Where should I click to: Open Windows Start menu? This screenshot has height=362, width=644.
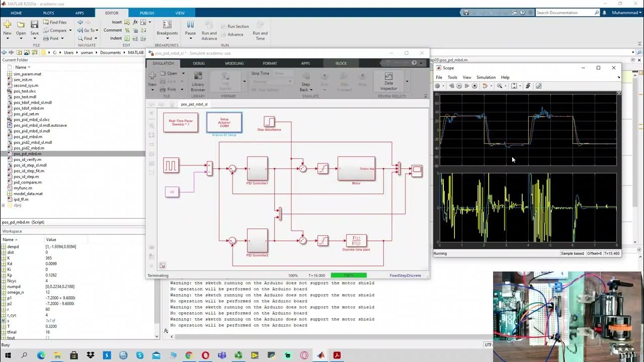[8, 355]
